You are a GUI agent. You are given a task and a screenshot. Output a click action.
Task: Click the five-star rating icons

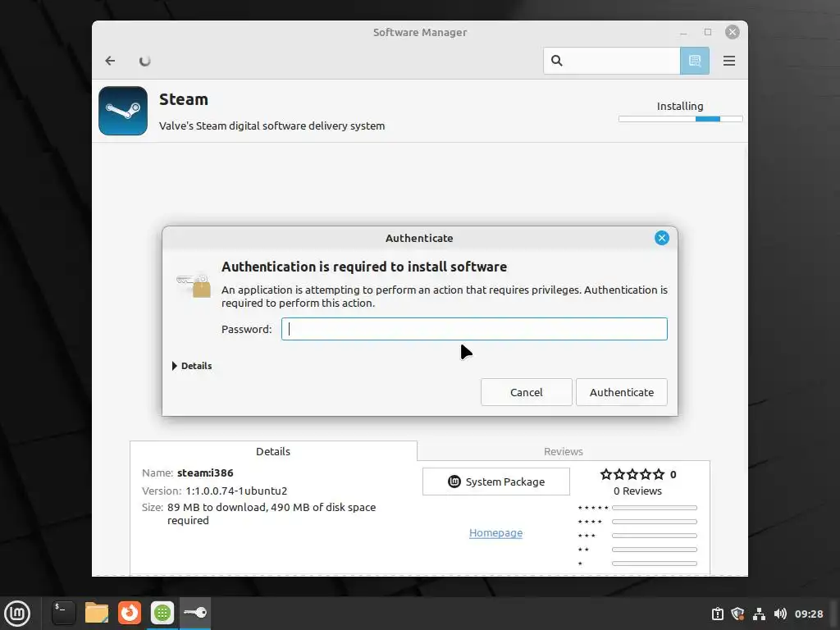tap(632, 474)
